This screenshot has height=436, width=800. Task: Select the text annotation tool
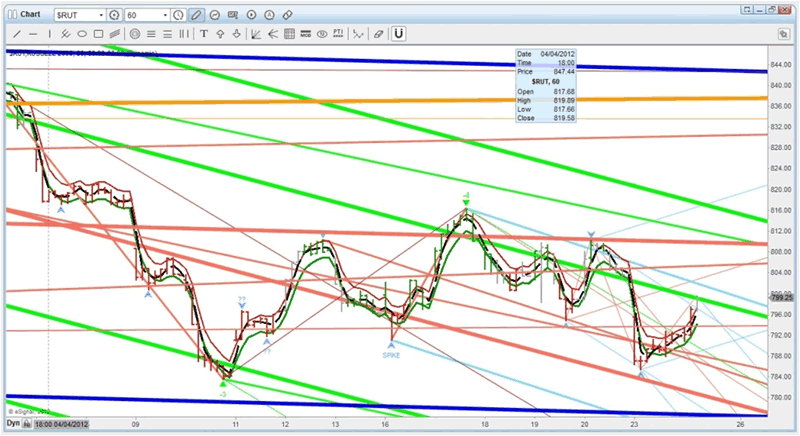[x=206, y=33]
